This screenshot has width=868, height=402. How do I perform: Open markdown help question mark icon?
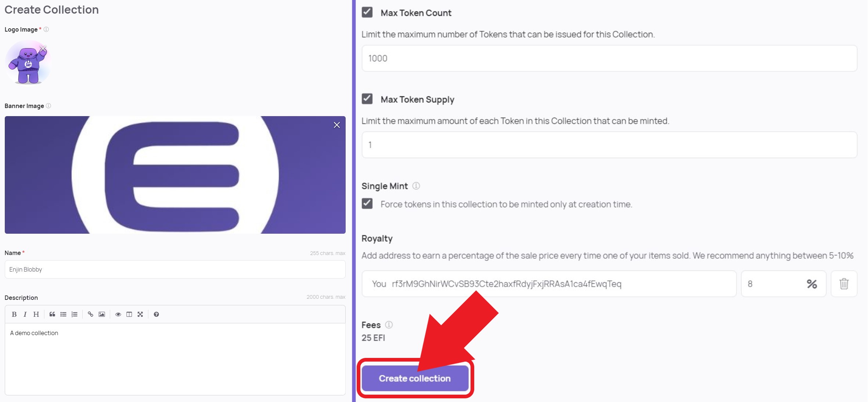pos(156,314)
